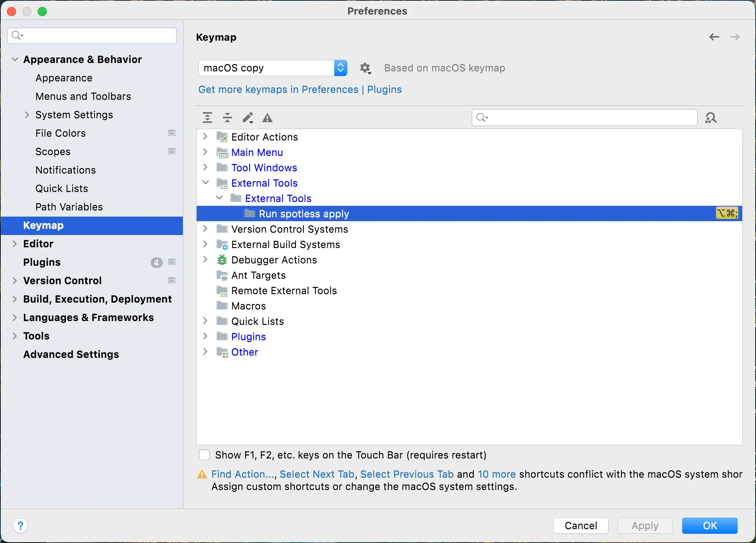Click the Debugger Actions bug icon

point(222,260)
